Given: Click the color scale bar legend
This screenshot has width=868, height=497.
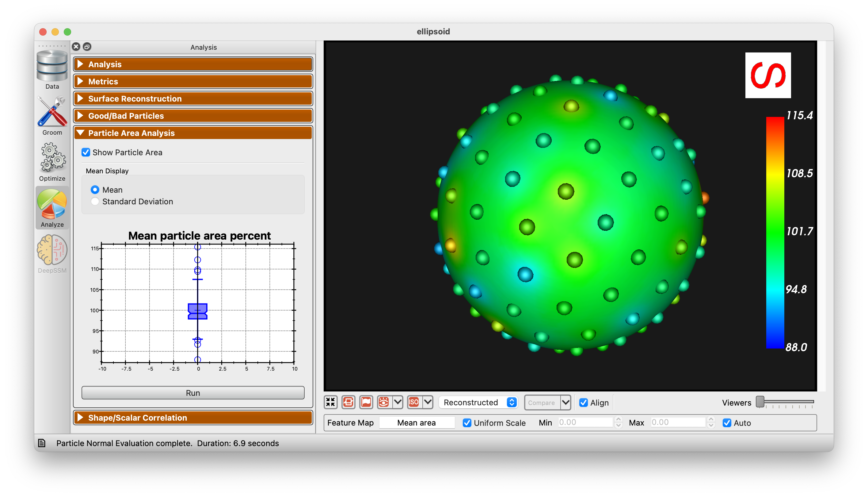Looking at the screenshot, I should 775,233.
